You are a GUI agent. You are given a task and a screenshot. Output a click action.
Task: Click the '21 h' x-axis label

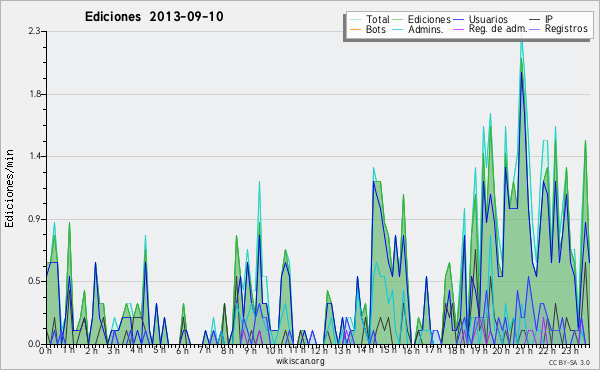524,350
